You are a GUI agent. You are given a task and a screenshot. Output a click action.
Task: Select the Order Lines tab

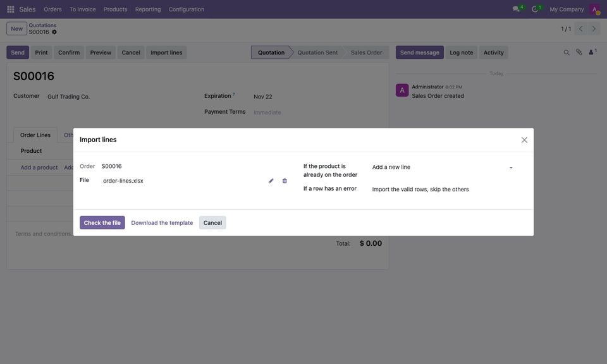[x=35, y=135]
